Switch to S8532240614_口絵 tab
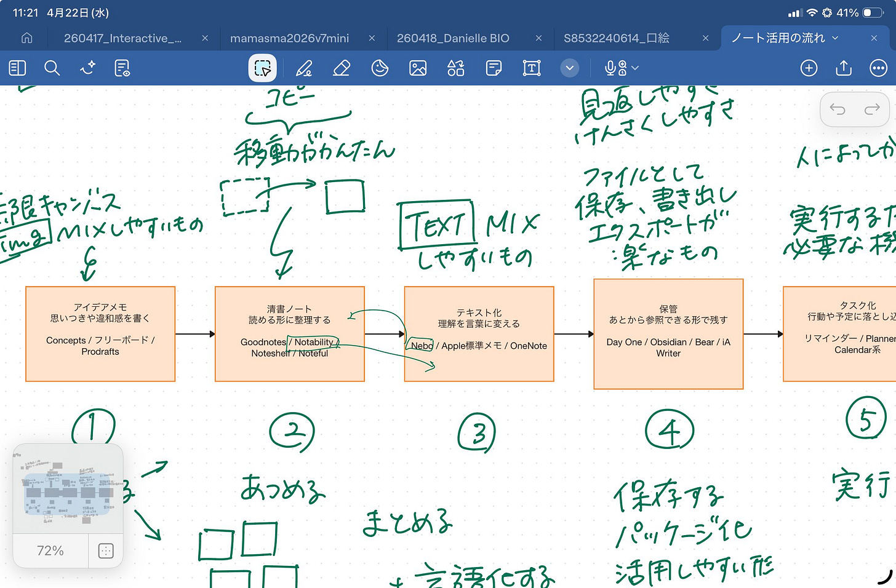Viewport: 896px width, 588px height. click(x=617, y=38)
